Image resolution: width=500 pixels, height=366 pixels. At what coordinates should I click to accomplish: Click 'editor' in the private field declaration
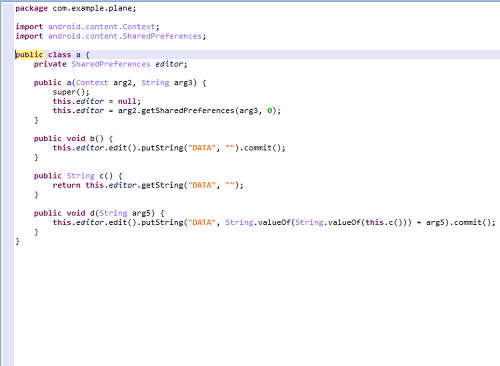(169, 64)
